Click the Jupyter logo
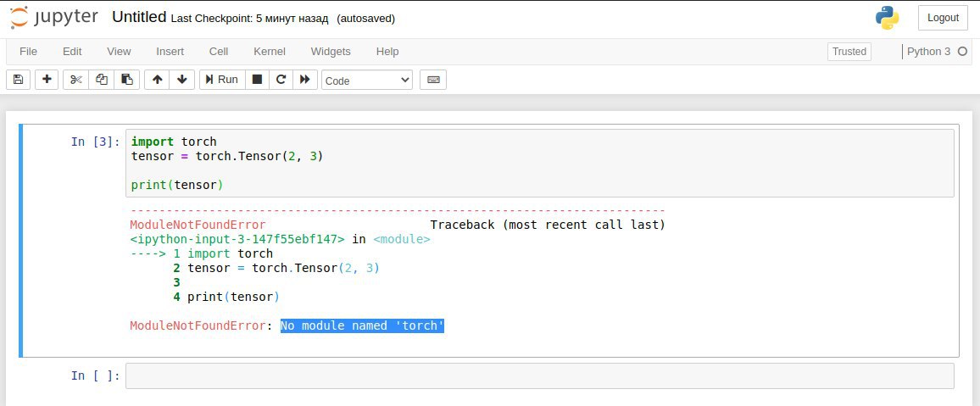Screen dimensions: 980x406 tap(54, 17)
